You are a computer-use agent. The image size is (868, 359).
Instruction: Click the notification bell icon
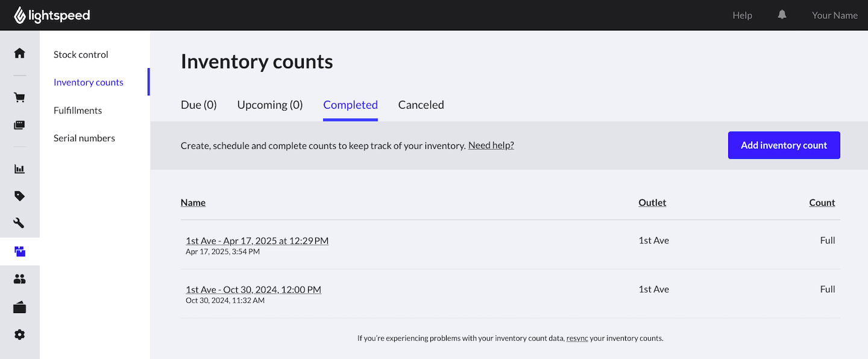point(782,15)
